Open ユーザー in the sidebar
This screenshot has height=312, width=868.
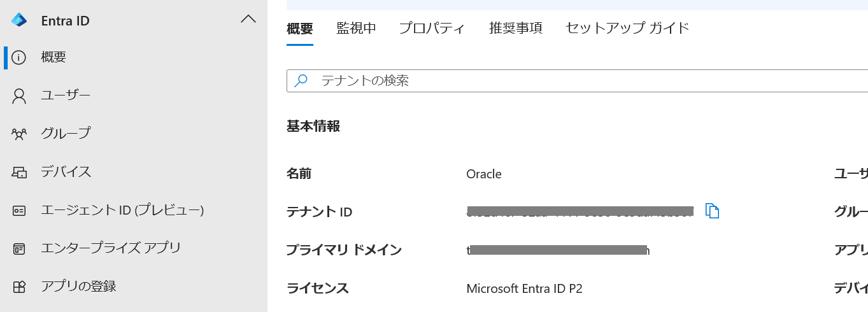point(66,96)
